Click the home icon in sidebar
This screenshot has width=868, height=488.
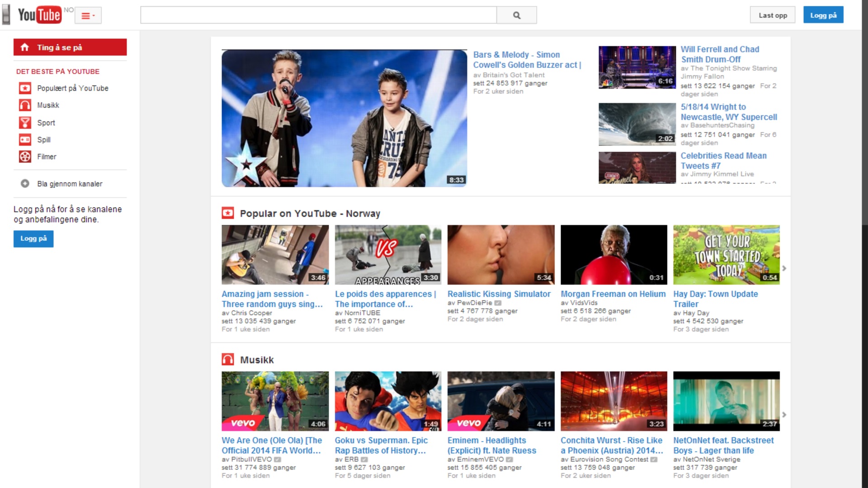[x=25, y=47]
